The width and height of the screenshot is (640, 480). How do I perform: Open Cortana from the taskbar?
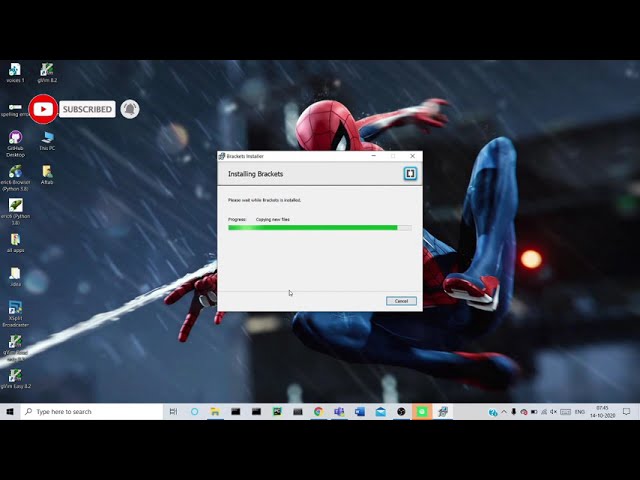tap(194, 411)
